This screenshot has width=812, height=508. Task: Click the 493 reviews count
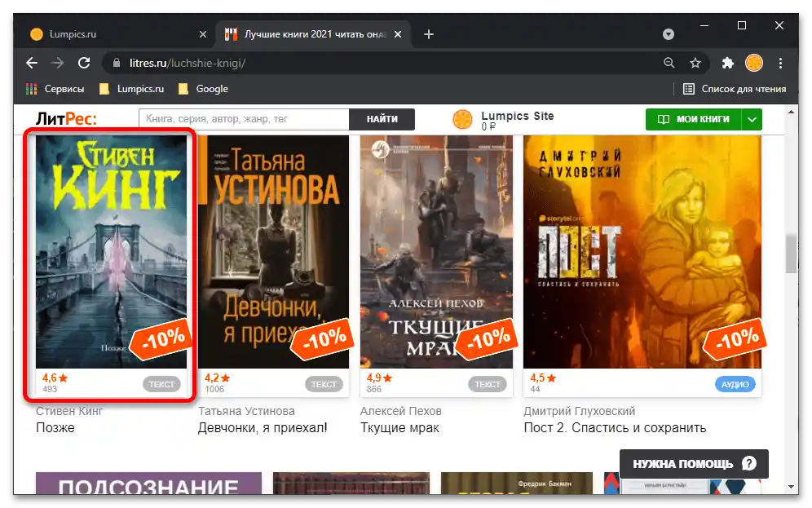click(50, 389)
